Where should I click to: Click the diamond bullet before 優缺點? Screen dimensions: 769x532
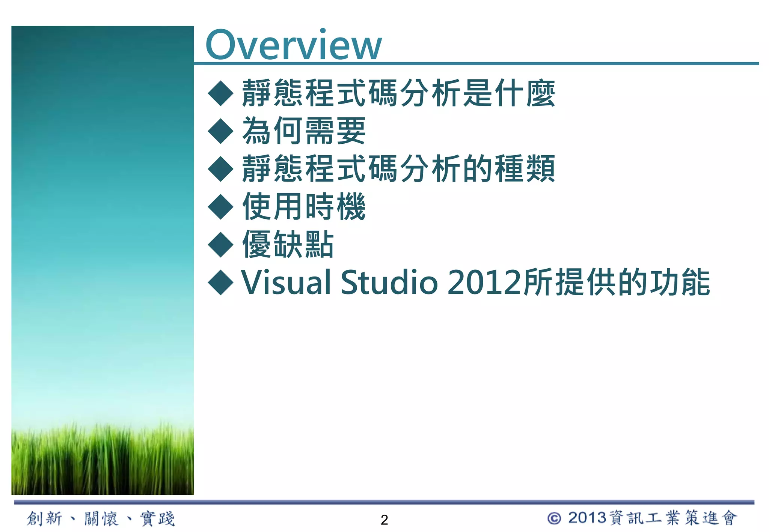pyautogui.click(x=221, y=245)
